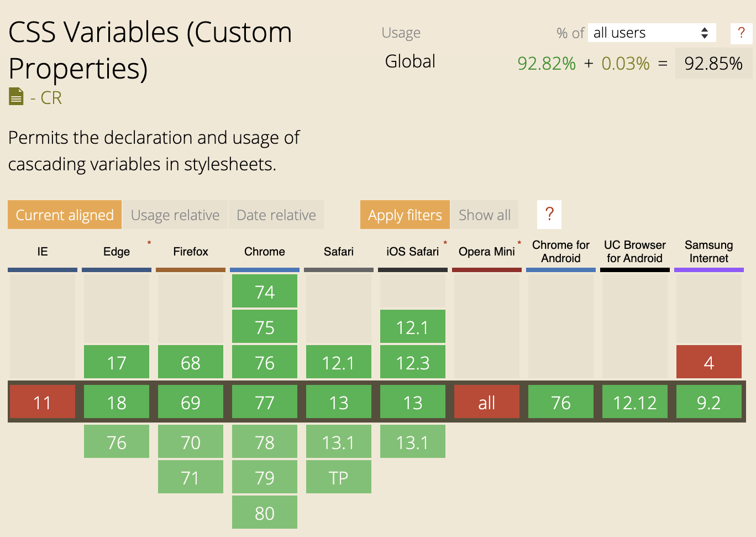This screenshot has height=537, width=756.
Task: Click the spec document icon beside CR
Action: click(16, 97)
